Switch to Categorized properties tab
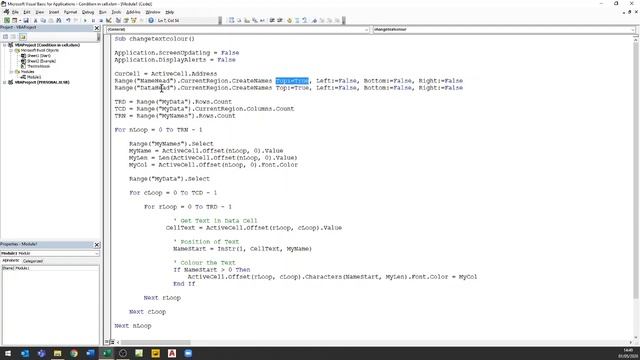 tap(33, 261)
